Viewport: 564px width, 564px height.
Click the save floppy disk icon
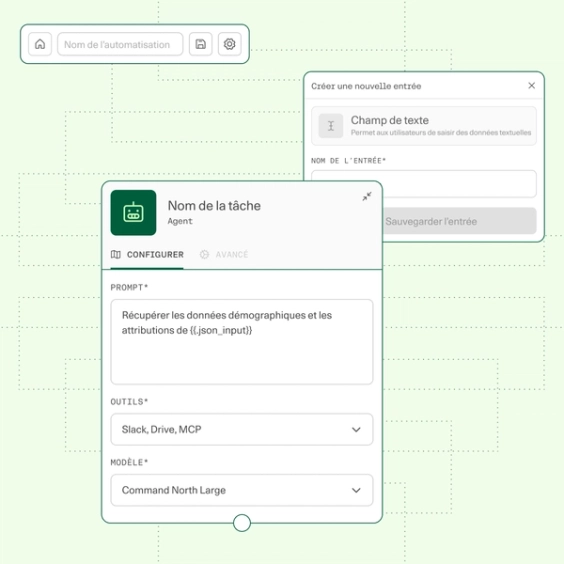coord(201,44)
